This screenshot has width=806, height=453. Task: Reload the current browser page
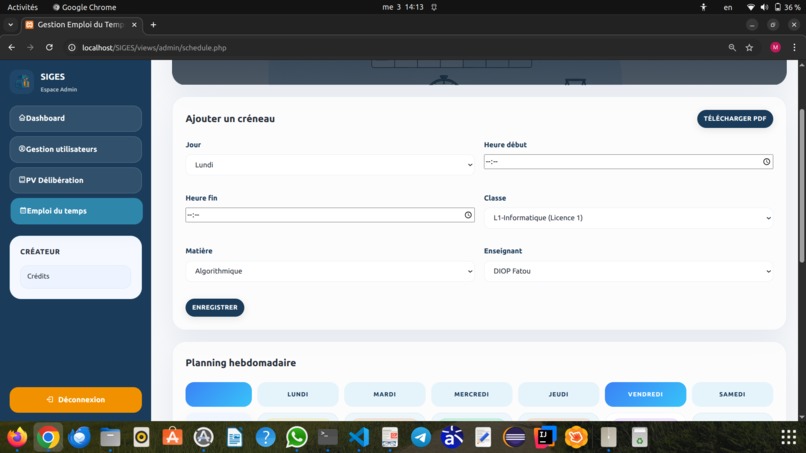[x=49, y=47]
